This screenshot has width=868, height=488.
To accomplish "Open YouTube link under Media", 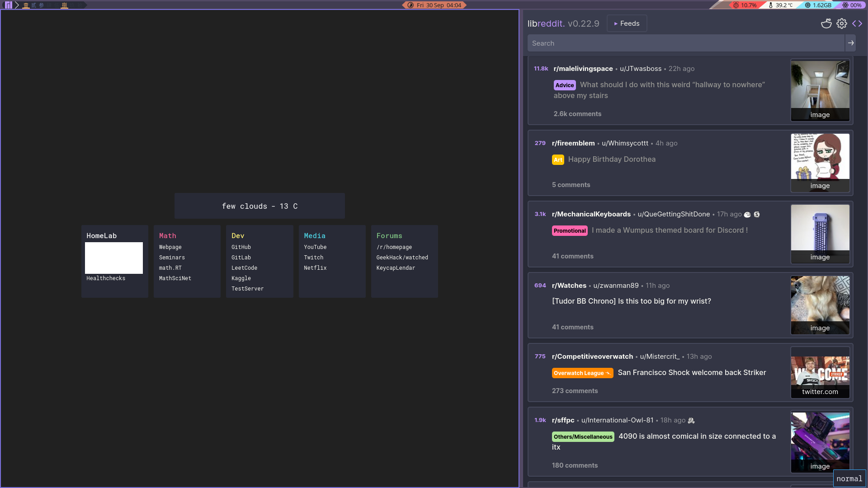I will (315, 247).
